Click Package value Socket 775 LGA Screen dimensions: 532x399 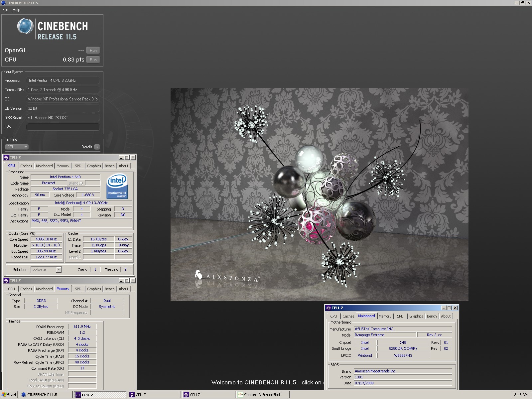coord(65,189)
